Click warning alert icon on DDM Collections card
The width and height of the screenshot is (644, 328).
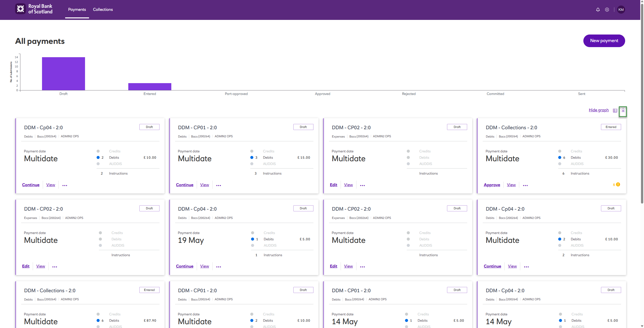click(618, 184)
